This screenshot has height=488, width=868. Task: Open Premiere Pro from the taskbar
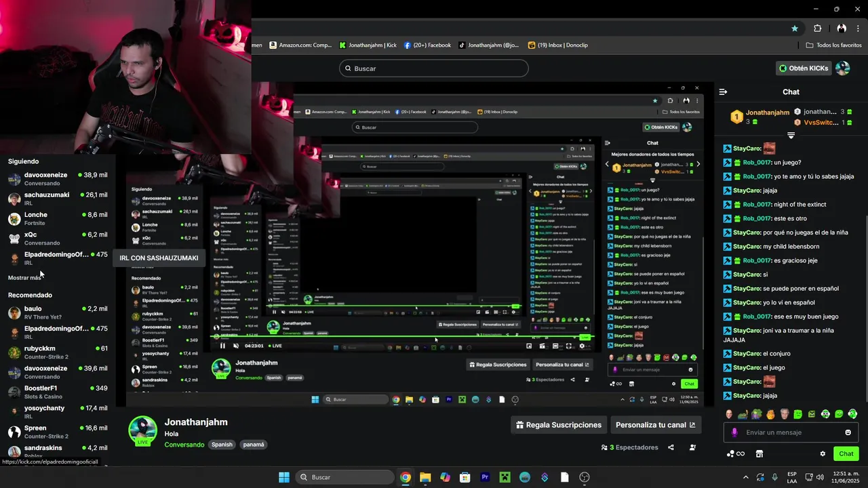485,477
